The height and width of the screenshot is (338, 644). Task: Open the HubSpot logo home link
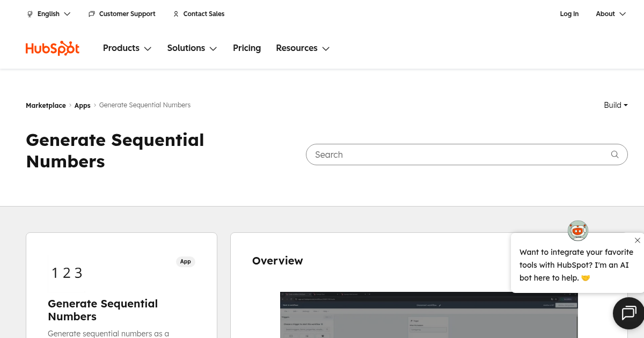pyautogui.click(x=53, y=48)
